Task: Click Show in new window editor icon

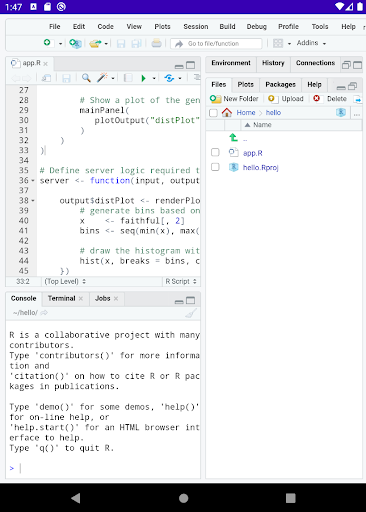Action: (x=46, y=78)
